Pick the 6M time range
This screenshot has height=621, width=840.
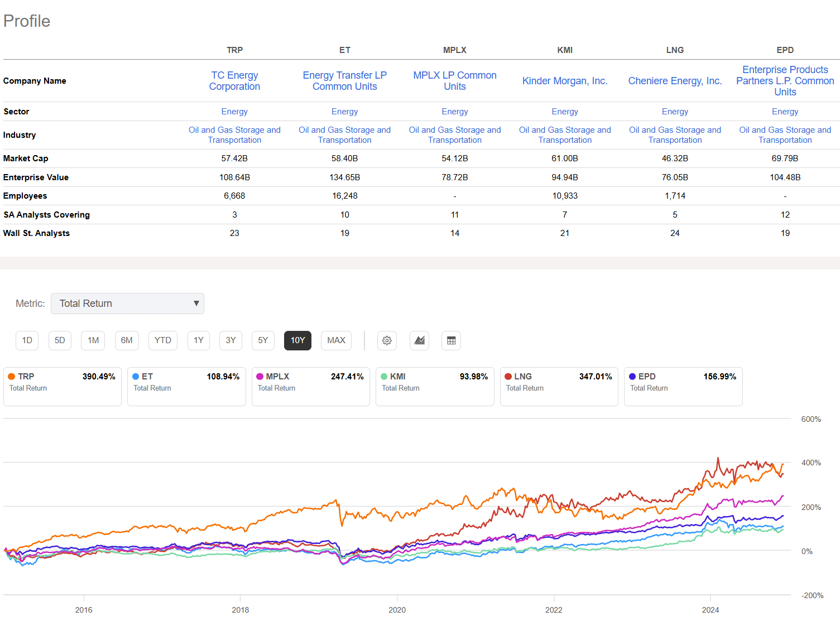click(x=127, y=340)
